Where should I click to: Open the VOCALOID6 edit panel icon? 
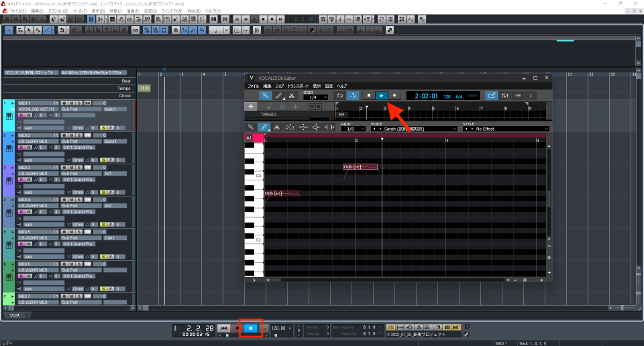(x=492, y=96)
